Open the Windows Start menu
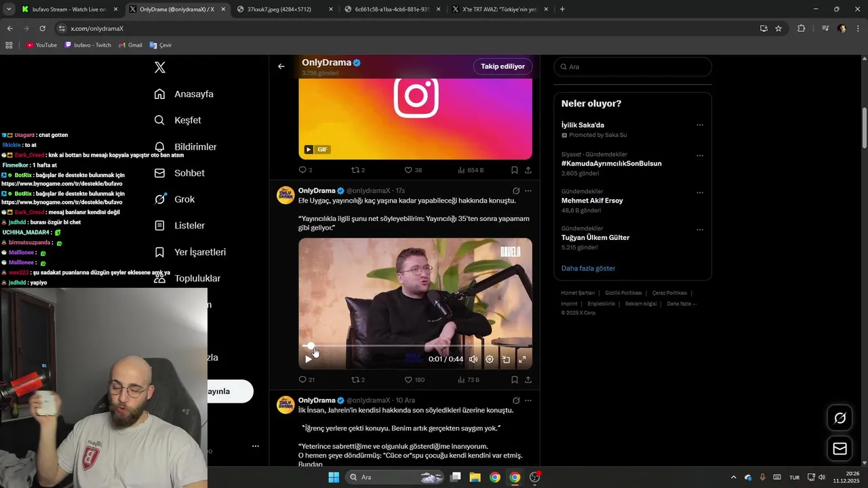 pos(334,477)
